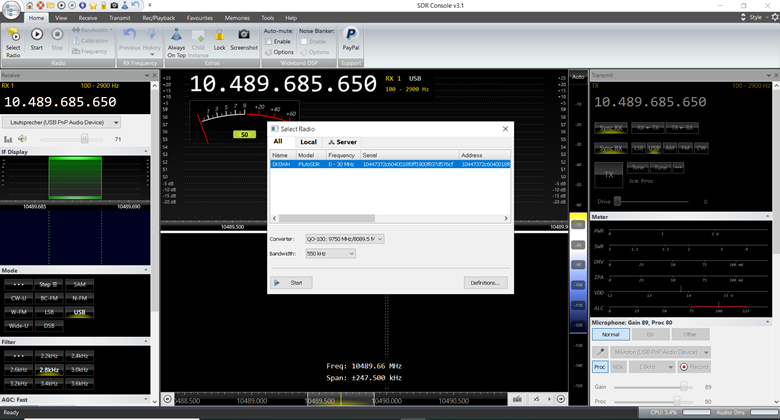Viewport: 780px width, 420px height.
Task: Collapse the IF Display section
Action: 146,151
